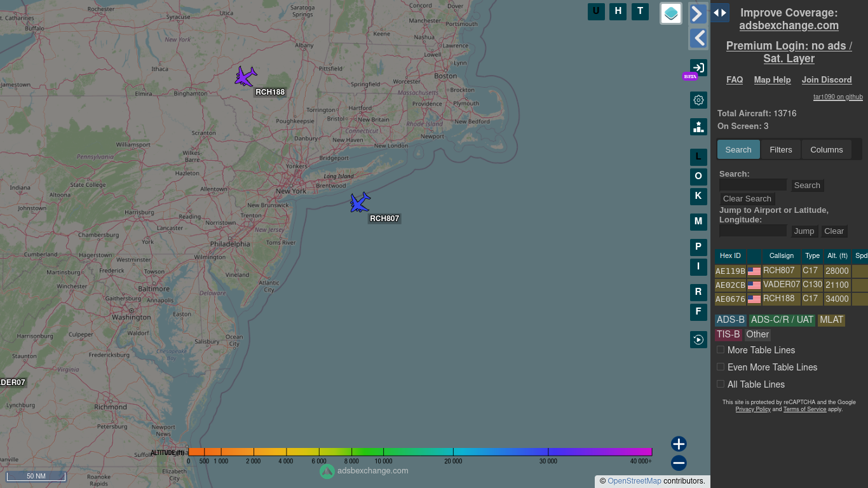Click the RCH188 map label
This screenshot has height=488, width=868.
tap(270, 92)
